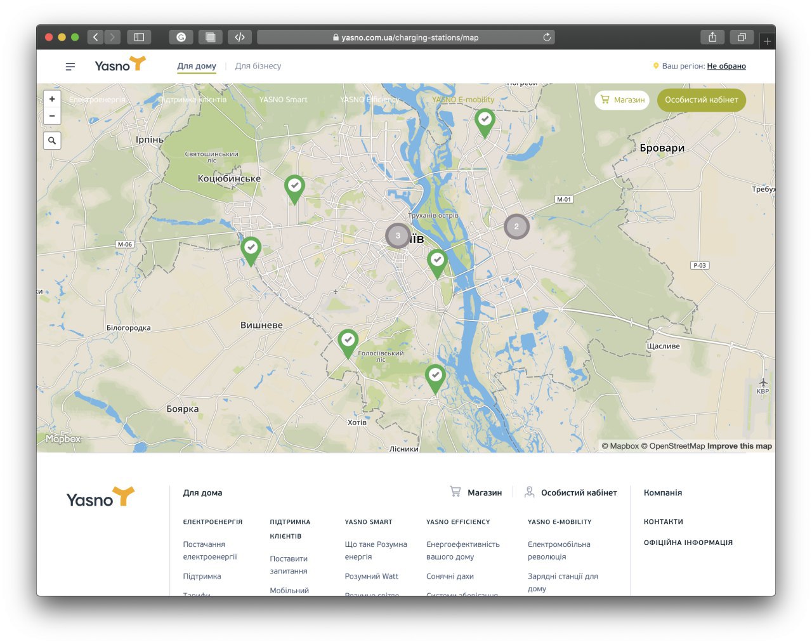
Task: Select the charging station marker near Коцюбинське
Action: point(294,189)
